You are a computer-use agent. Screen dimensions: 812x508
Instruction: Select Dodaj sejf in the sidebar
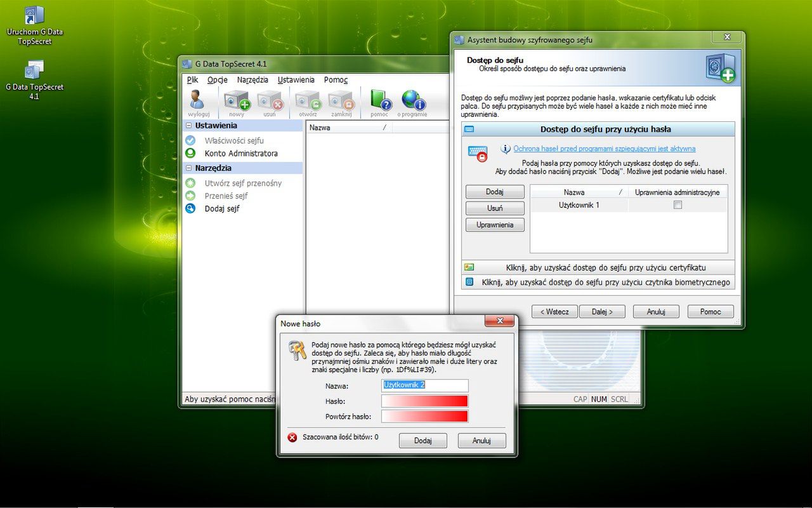point(222,208)
